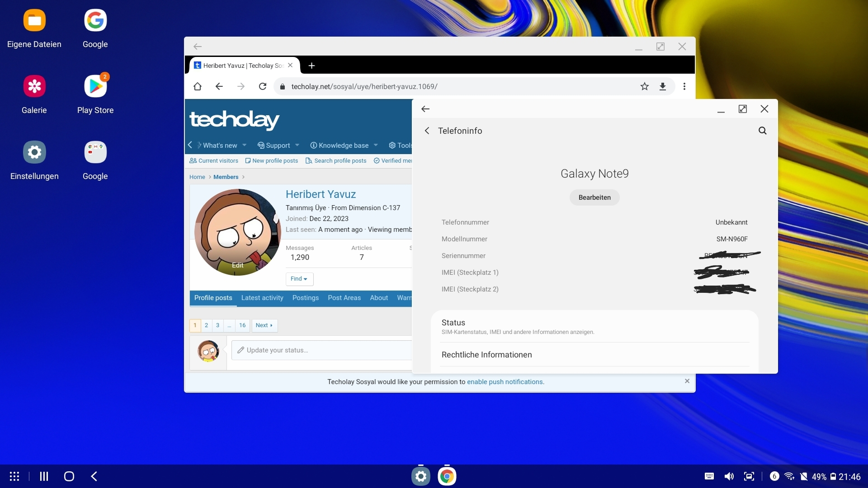This screenshot has width=868, height=488.
Task: Switch to Settings app in taskbar
Action: [421, 476]
